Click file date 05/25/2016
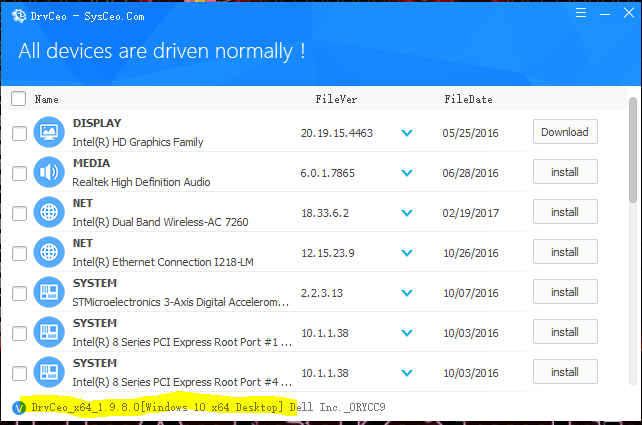Image resolution: width=642 pixels, height=425 pixels. pyautogui.click(x=470, y=133)
